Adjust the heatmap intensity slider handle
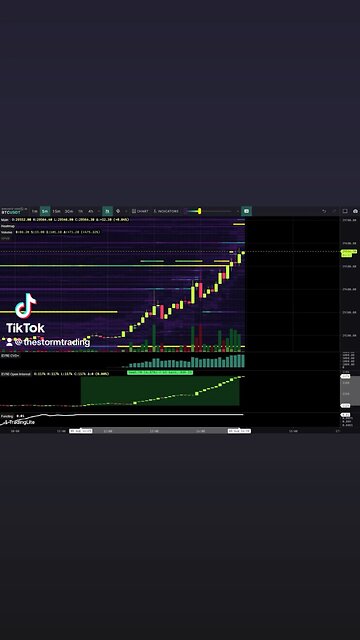This screenshot has width=360, height=640. (x=199, y=211)
